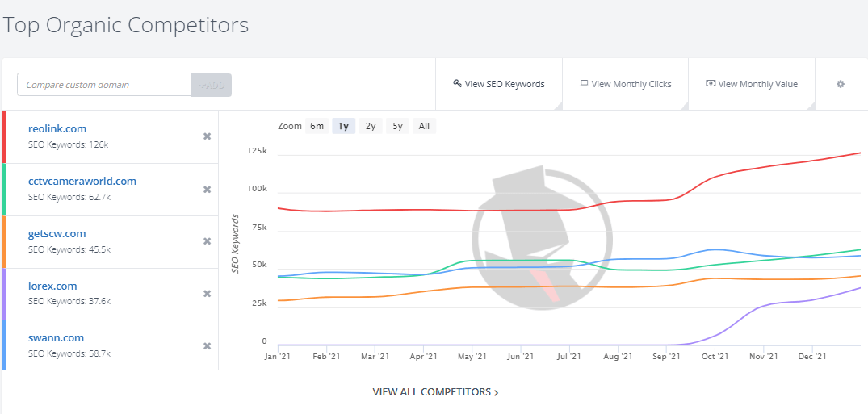Set chart zoom to 1y
Image resolution: width=868 pixels, height=414 pixels.
coord(343,126)
